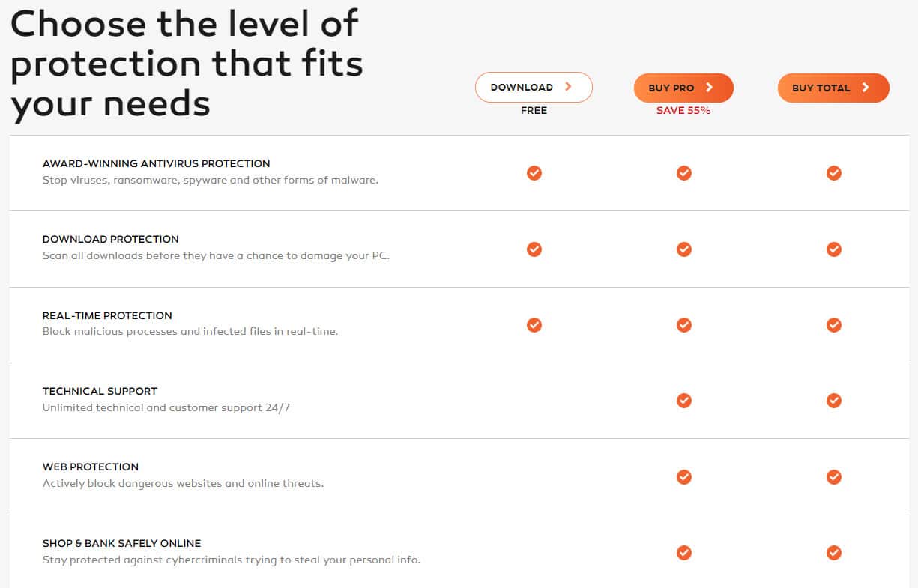The width and height of the screenshot is (918, 588).
Task: Click the Free column checkmark for Real-Time Protection
Action: (x=534, y=325)
